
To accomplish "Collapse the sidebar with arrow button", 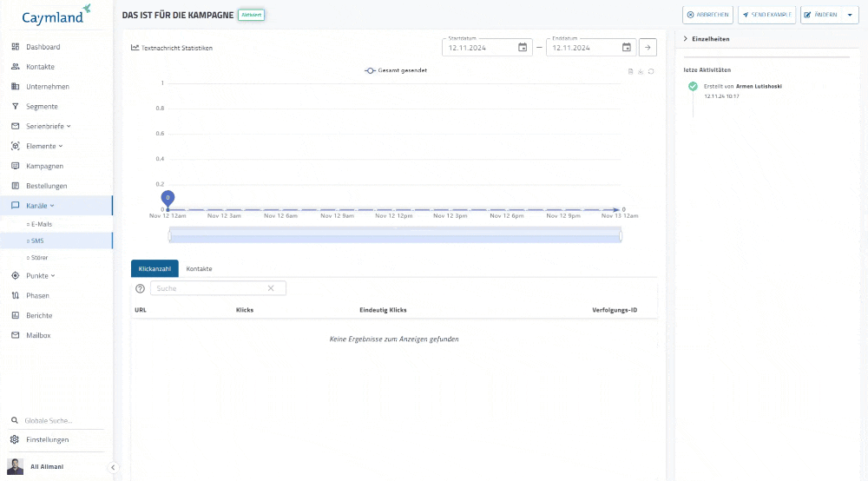I will (113, 467).
